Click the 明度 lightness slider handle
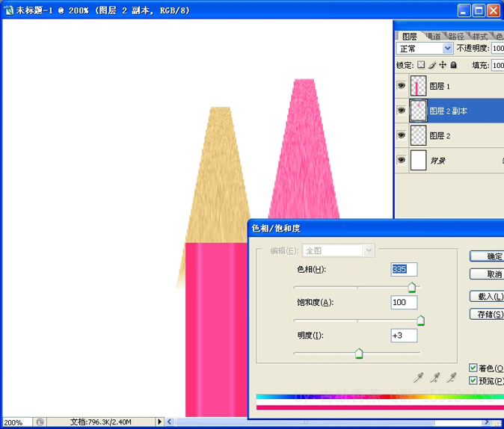 (x=359, y=354)
